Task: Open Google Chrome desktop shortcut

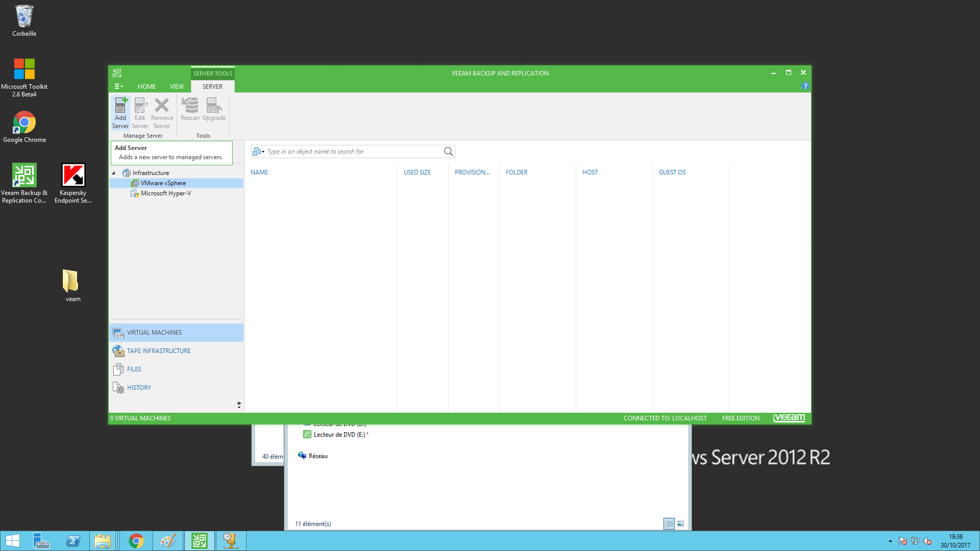Action: (24, 128)
